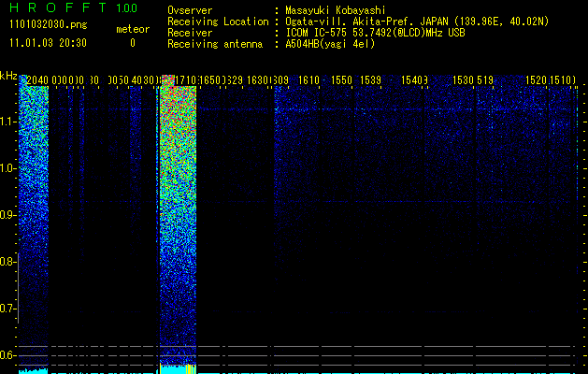This screenshot has width=588, height=374.
Task: Click the 1550 time marker
Action: [341, 80]
